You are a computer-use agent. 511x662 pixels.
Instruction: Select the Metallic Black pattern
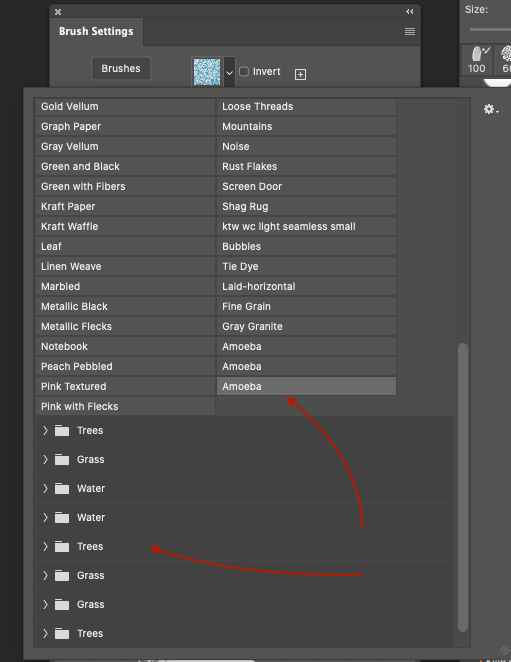[125, 307]
